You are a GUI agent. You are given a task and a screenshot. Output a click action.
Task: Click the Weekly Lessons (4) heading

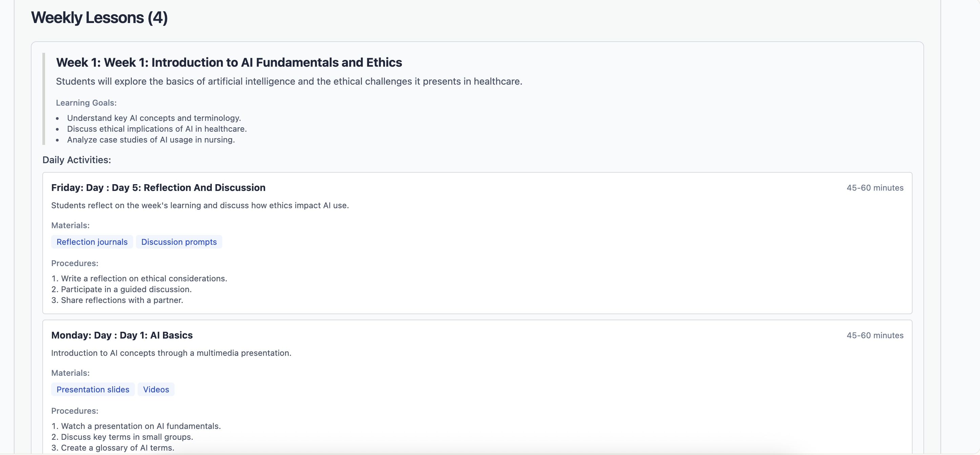99,17
